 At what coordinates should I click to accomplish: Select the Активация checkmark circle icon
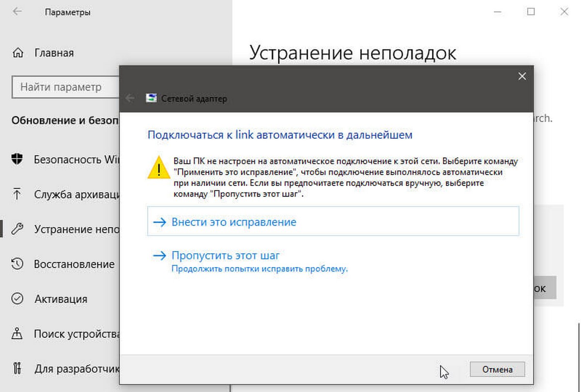point(17,299)
